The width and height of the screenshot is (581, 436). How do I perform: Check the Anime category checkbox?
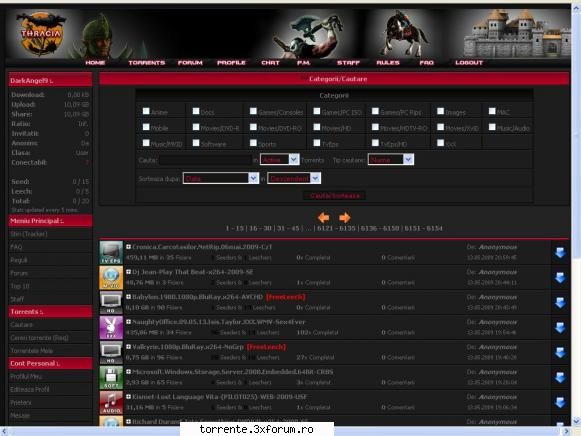146,111
